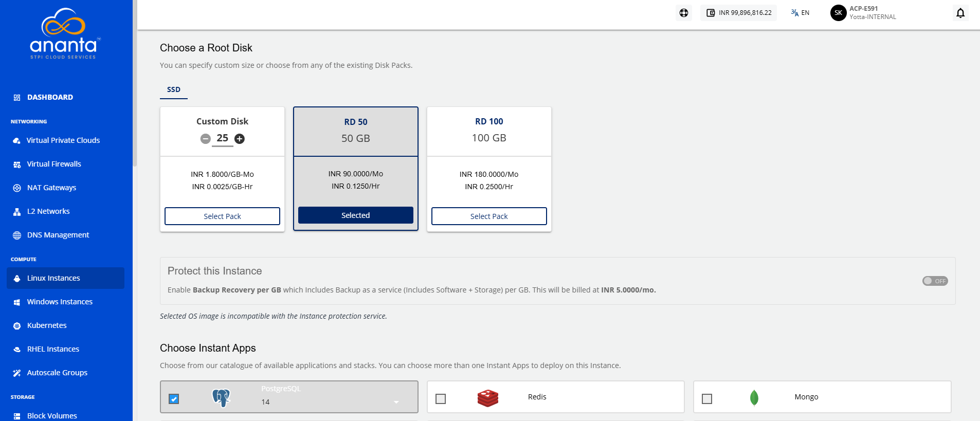Click the NAT Gateways icon
The width and height of the screenshot is (980, 421).
17,188
